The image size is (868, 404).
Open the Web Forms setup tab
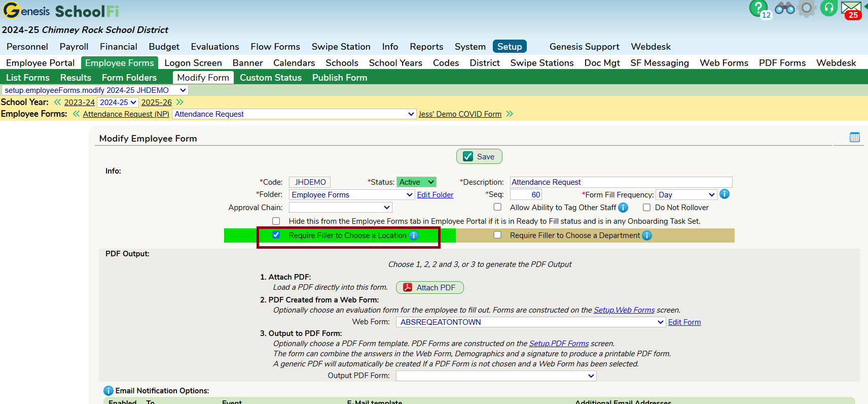click(x=724, y=63)
